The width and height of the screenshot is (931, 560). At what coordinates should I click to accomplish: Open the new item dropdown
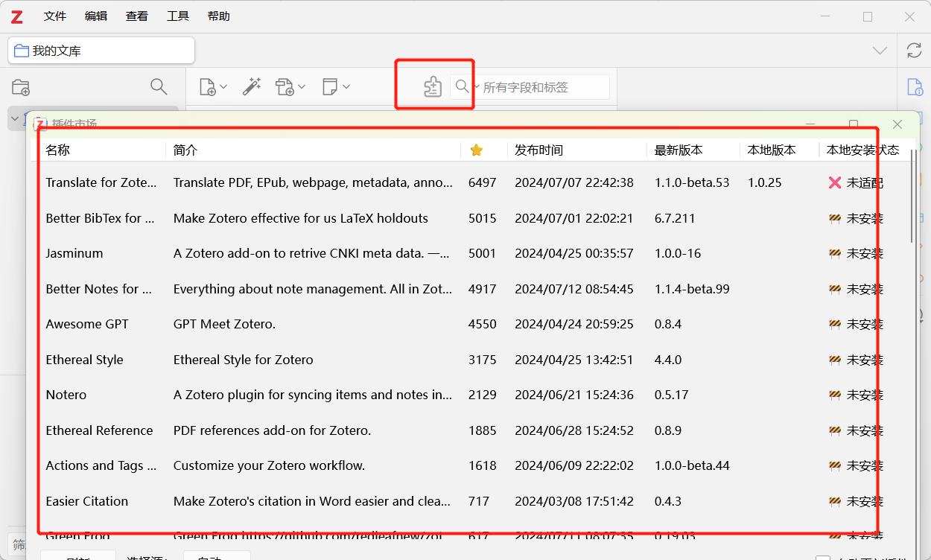(213, 87)
